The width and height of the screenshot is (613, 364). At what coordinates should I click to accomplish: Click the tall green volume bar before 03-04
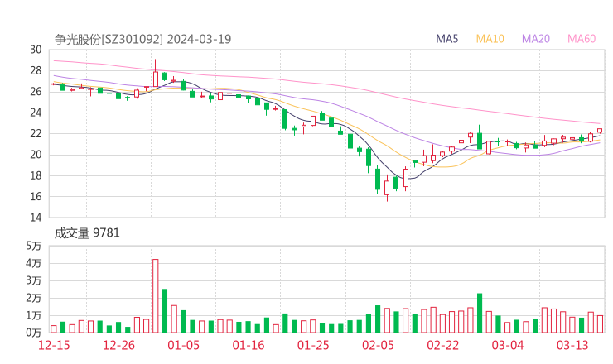(x=480, y=314)
